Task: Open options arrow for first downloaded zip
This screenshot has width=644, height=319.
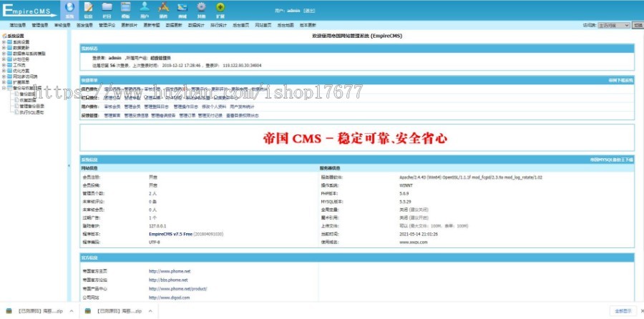Action: [72, 311]
